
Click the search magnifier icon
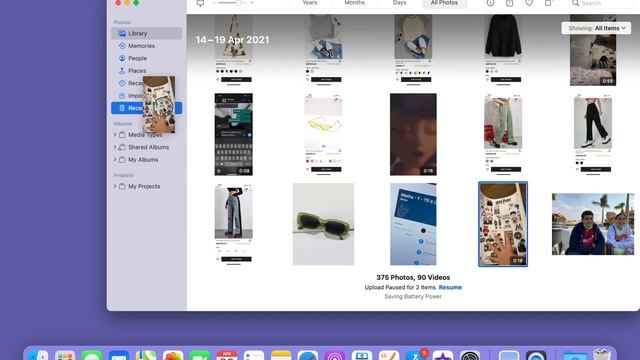click(575, 3)
